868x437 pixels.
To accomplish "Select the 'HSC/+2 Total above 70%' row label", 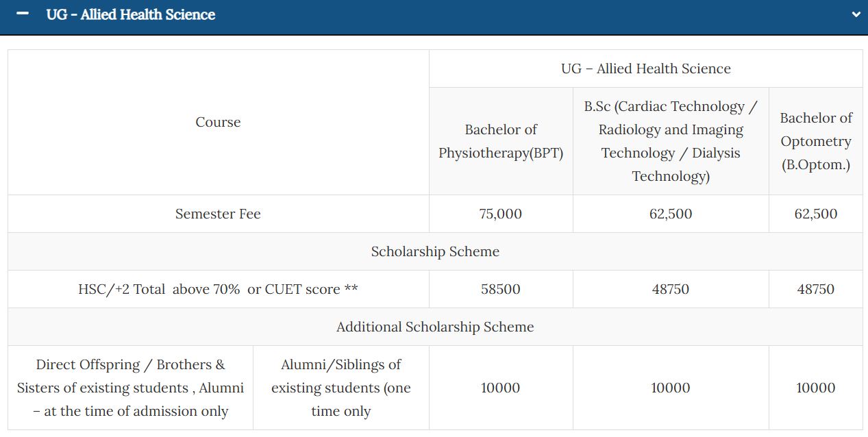I will coord(218,289).
